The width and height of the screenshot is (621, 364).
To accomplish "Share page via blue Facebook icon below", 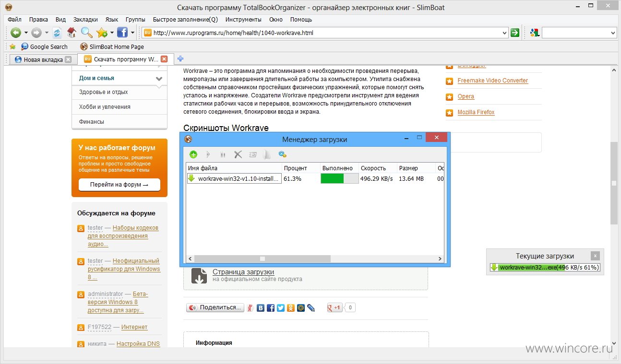I will [x=271, y=308].
